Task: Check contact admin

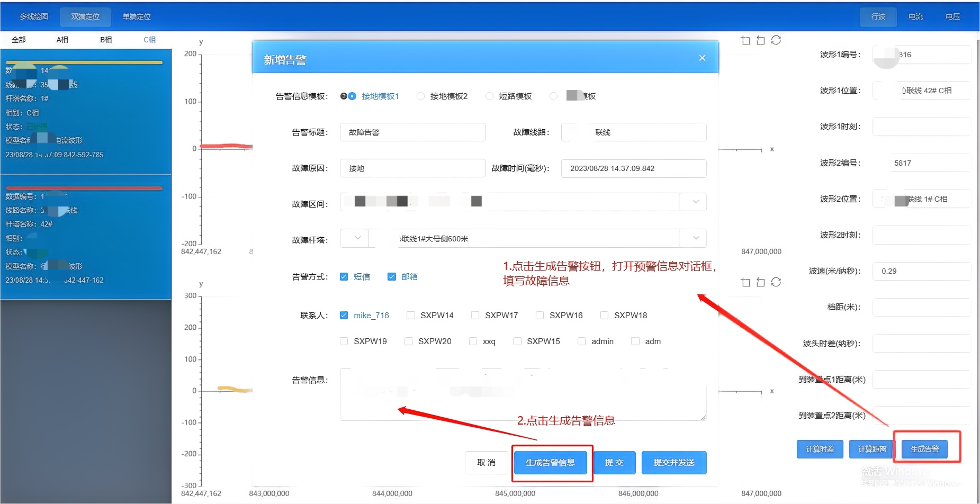Action: click(x=581, y=341)
